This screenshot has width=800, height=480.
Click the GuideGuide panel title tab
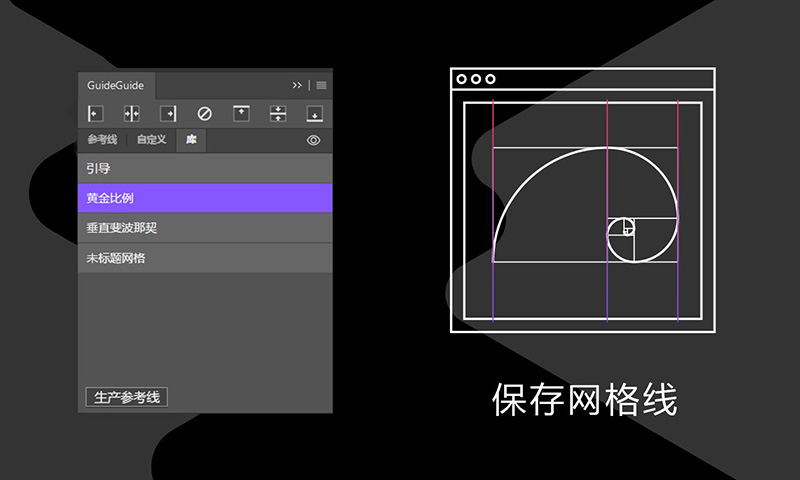116,85
